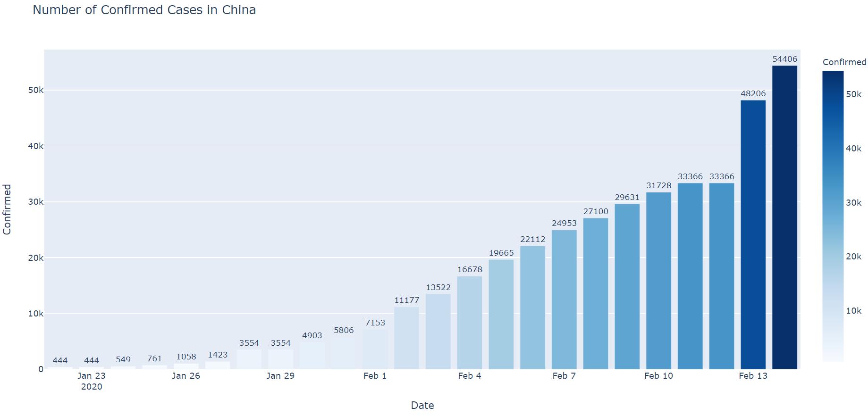The image size is (868, 416).
Task: Click the bar with value 11177
Action: tap(406, 338)
